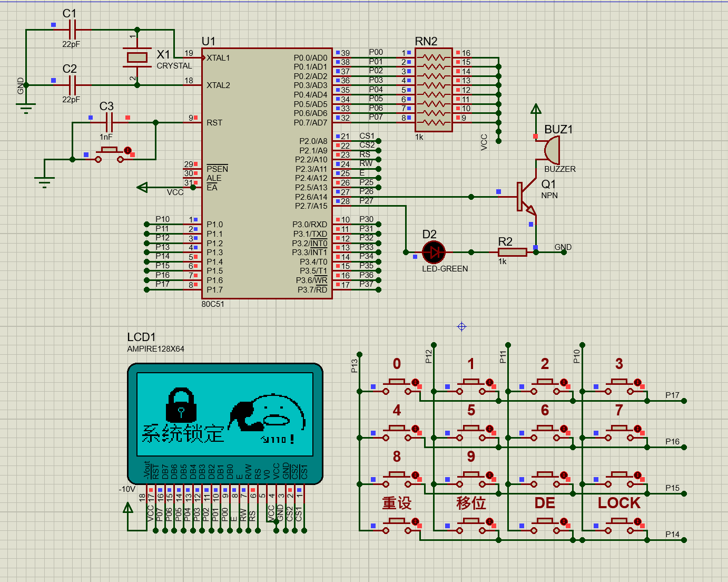Select the Q1 NPN transistor
728x582 pixels.
point(523,197)
